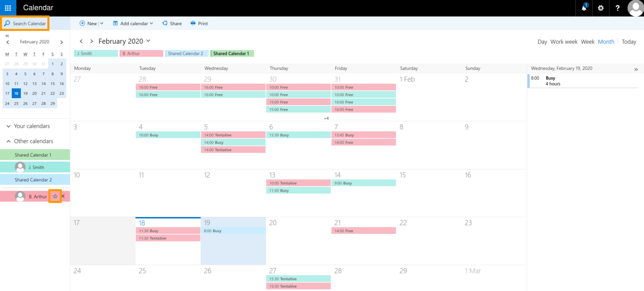Open the Help question mark icon

click(x=617, y=8)
